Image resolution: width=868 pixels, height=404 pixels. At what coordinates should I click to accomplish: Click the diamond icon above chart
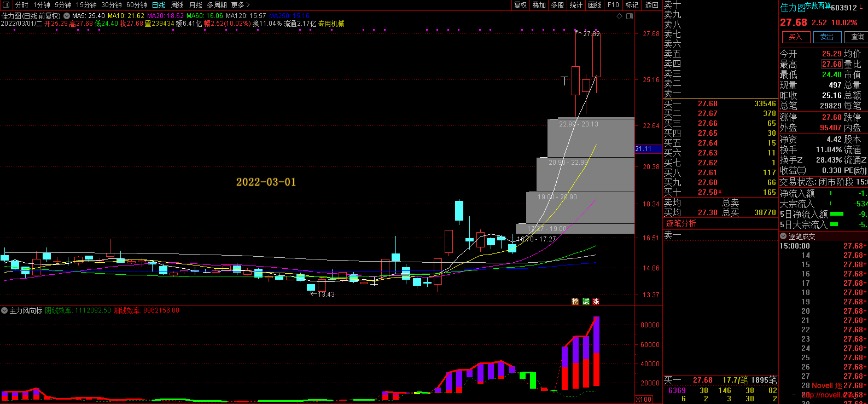pos(620,16)
